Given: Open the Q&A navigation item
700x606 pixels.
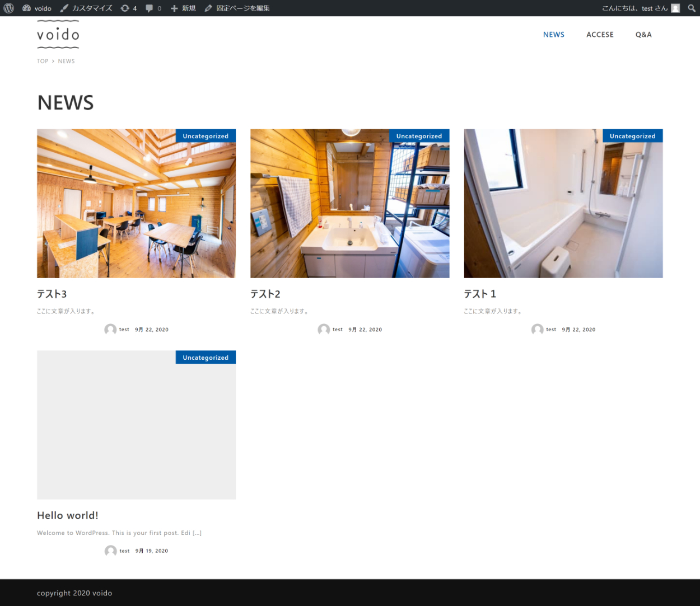Looking at the screenshot, I should click(643, 35).
